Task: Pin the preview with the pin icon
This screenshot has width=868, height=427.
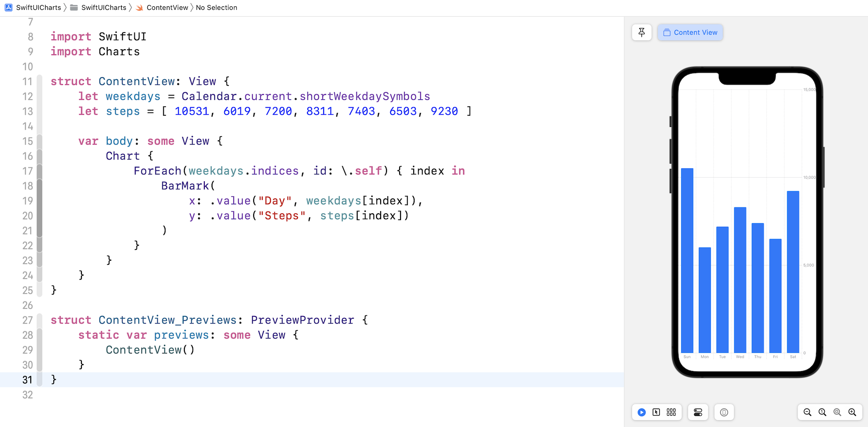Action: tap(642, 32)
